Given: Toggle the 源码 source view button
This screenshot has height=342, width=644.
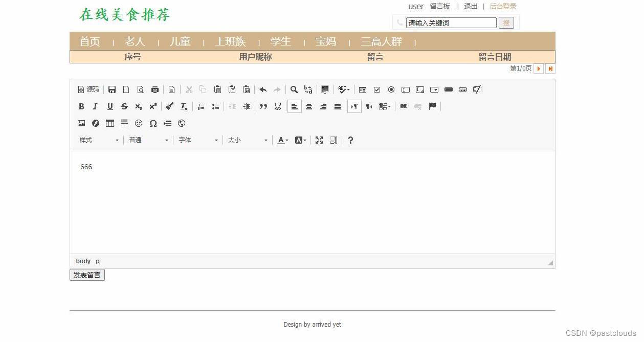Looking at the screenshot, I should pos(88,89).
